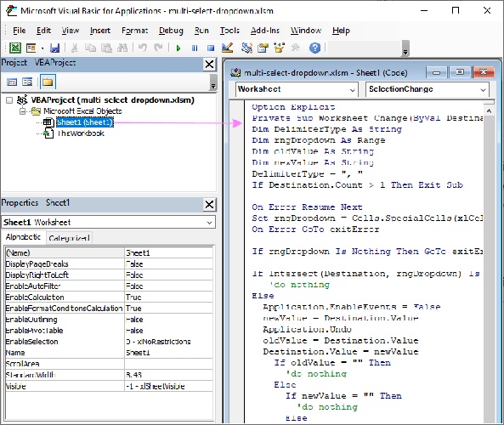The width and height of the screenshot is (504, 425).
Task: Click the EnableSelection value xlNoRestrictions
Action: point(168,342)
